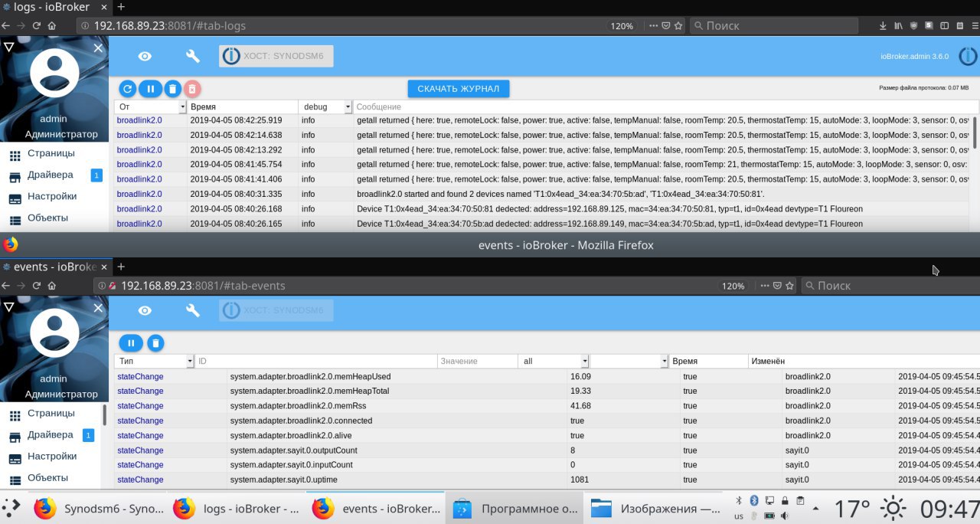The height and width of the screenshot is (524, 980).
Task: Open the downloads arrow in logs browser toolbar
Action: click(x=883, y=25)
